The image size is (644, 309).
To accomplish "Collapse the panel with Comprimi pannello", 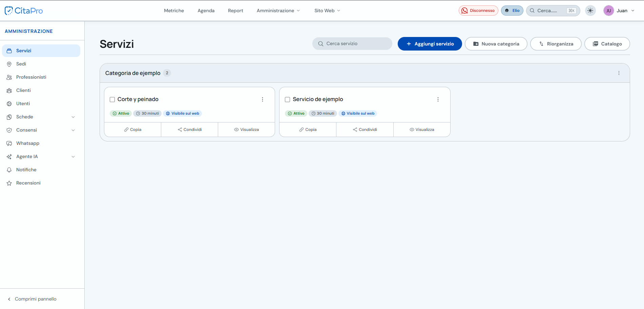I will point(32,299).
